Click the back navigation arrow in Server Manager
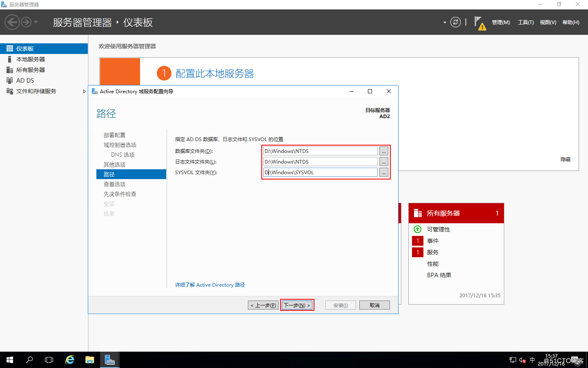 (x=12, y=22)
